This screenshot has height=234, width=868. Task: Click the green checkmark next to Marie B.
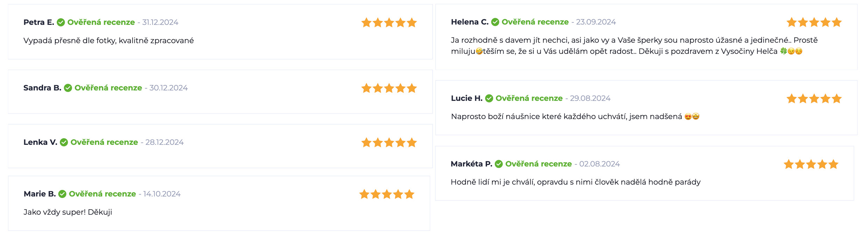point(62,194)
